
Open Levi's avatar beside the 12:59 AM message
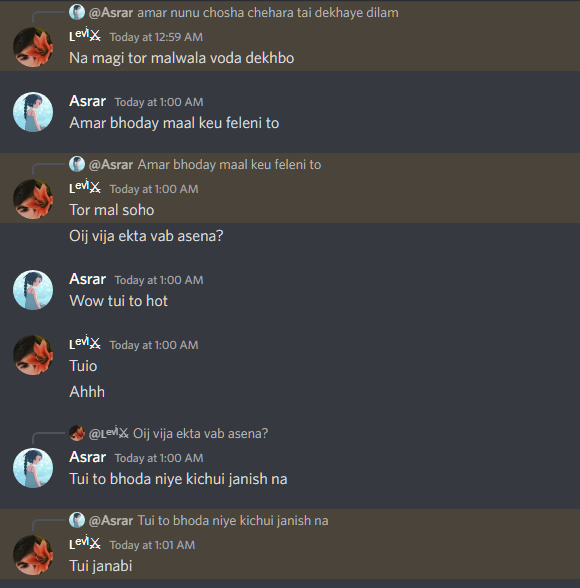click(33, 47)
